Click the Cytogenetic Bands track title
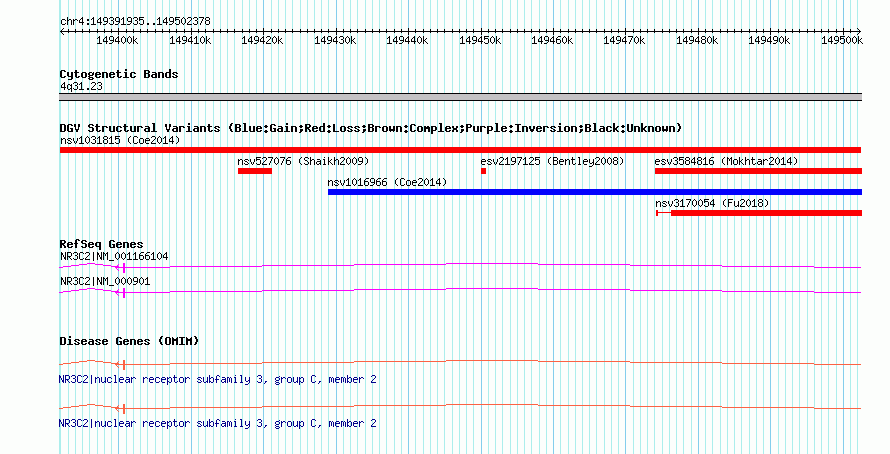This screenshot has height=454, width=890. pyautogui.click(x=119, y=74)
